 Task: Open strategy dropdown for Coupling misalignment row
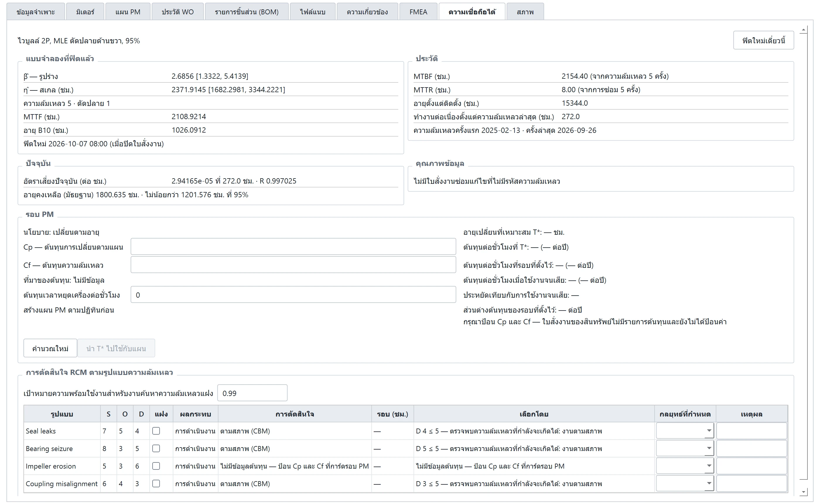[x=685, y=483]
